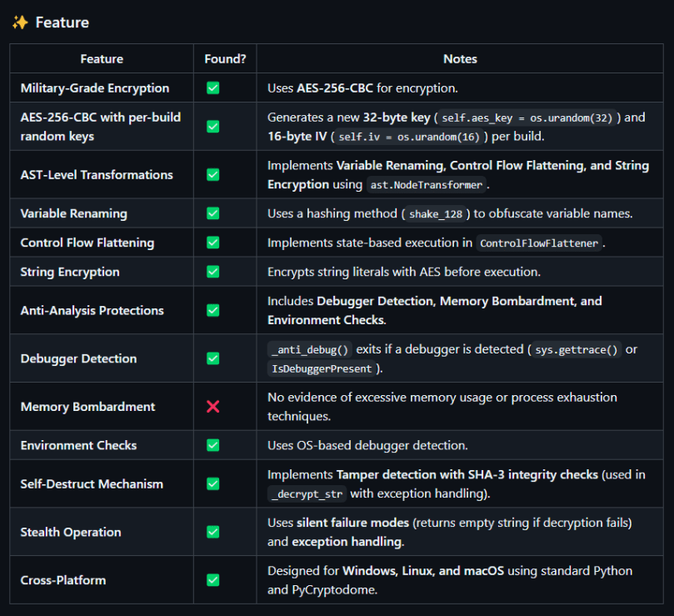This screenshot has width=674, height=616.
Task: Click green checkmark in Military-Grade Encryption row
Action: pos(213,88)
